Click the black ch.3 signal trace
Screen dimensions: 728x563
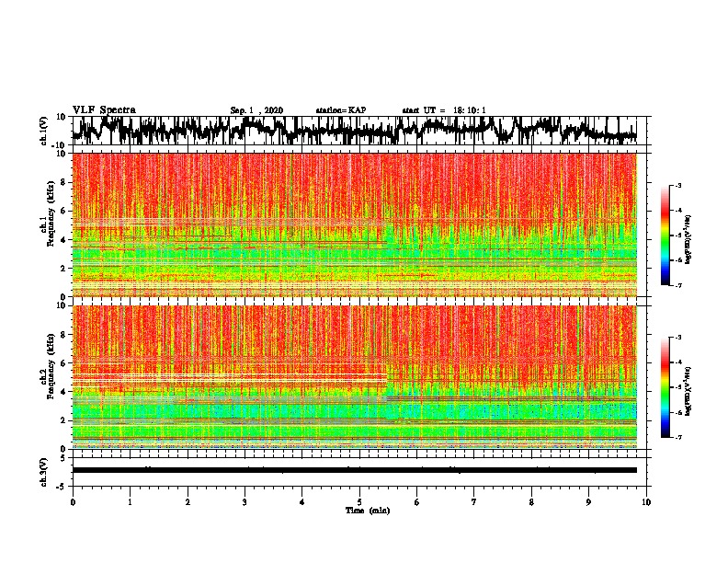355,470
